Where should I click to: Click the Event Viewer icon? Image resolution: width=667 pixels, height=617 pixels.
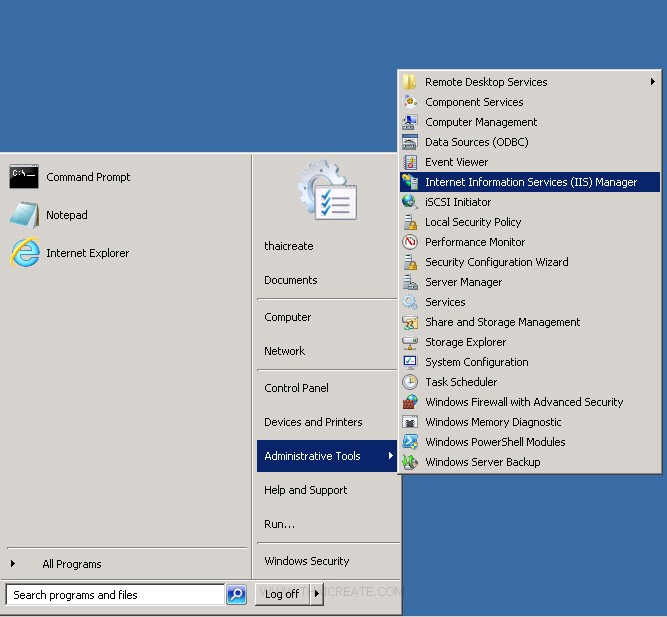pyautogui.click(x=410, y=162)
